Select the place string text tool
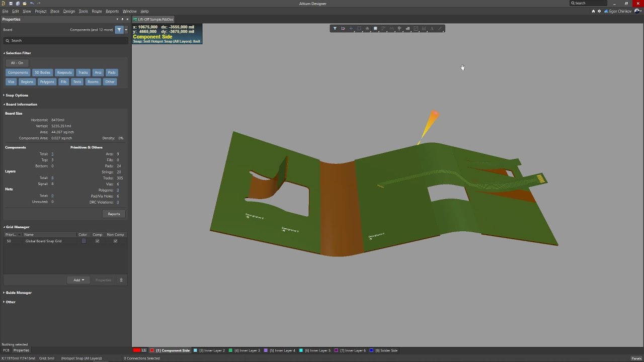Image resolution: width=644 pixels, height=362 pixels. [x=432, y=29]
